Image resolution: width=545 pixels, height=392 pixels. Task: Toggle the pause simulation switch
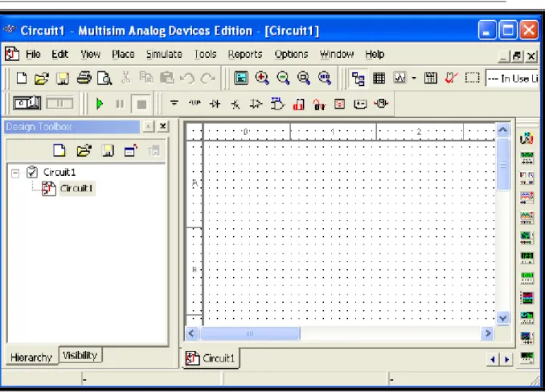[x=59, y=104]
